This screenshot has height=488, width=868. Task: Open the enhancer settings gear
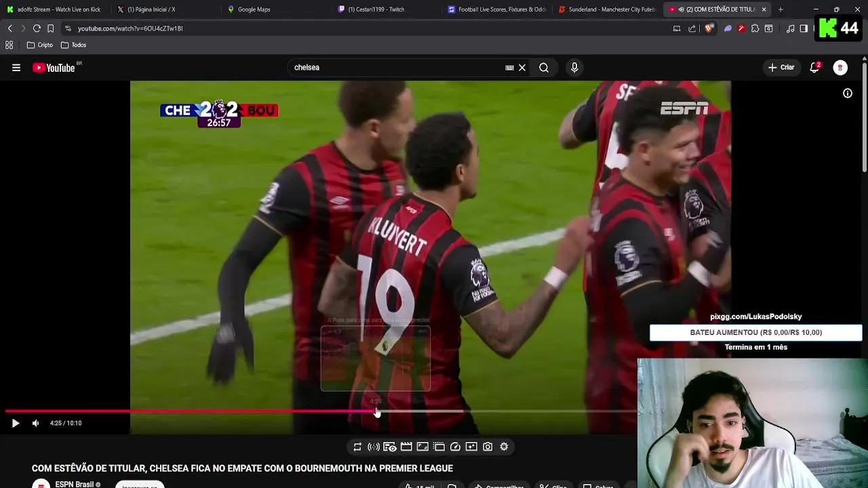click(x=504, y=447)
